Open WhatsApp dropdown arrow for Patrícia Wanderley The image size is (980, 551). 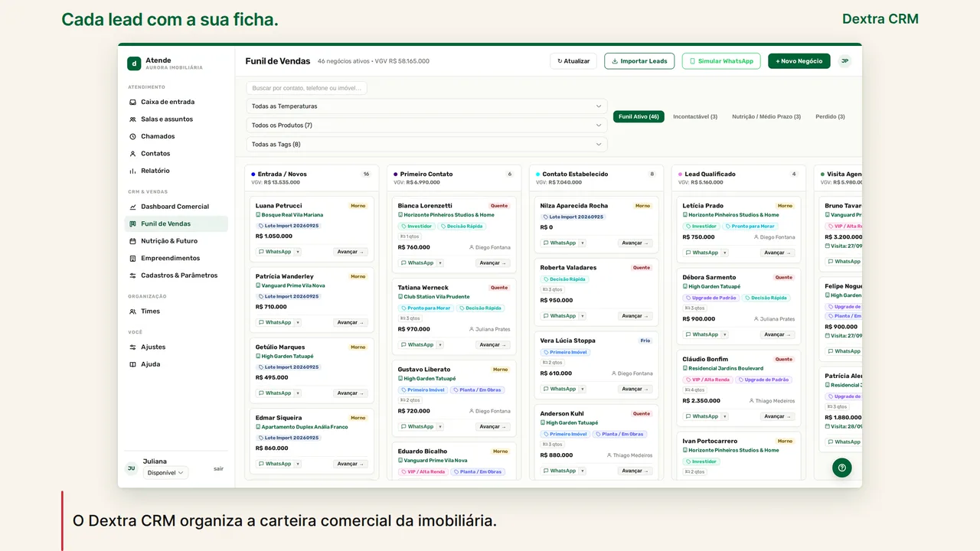pyautogui.click(x=298, y=323)
